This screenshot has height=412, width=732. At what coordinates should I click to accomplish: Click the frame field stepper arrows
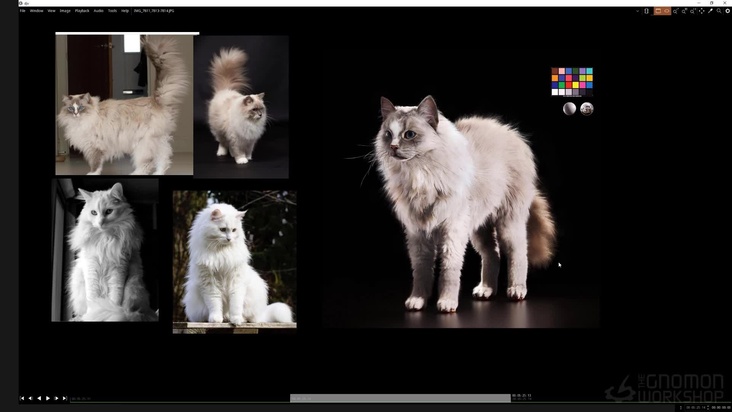click(x=708, y=408)
